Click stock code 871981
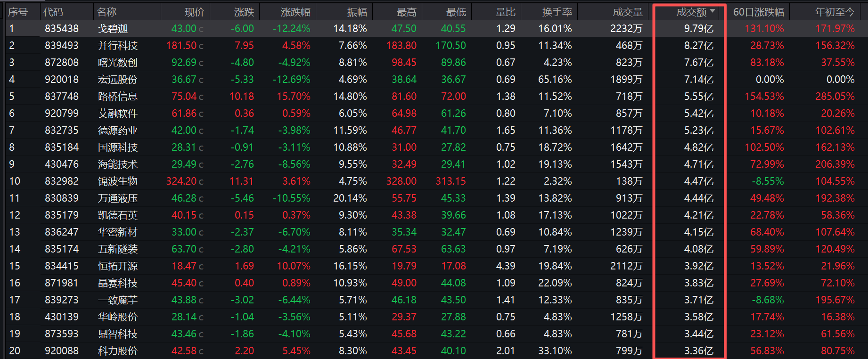Image resolution: width=868 pixels, height=359 pixels. 62,283
